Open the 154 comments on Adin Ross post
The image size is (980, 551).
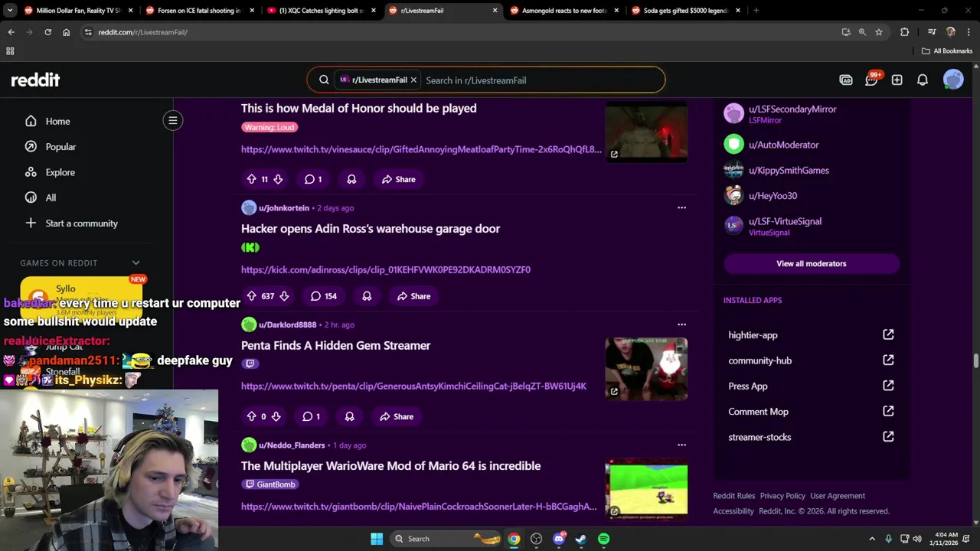(x=323, y=296)
